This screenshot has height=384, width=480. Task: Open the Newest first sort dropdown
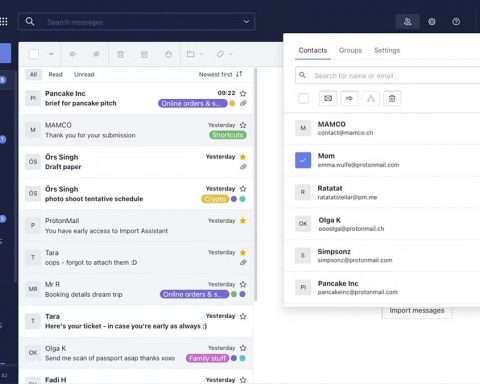click(x=220, y=74)
